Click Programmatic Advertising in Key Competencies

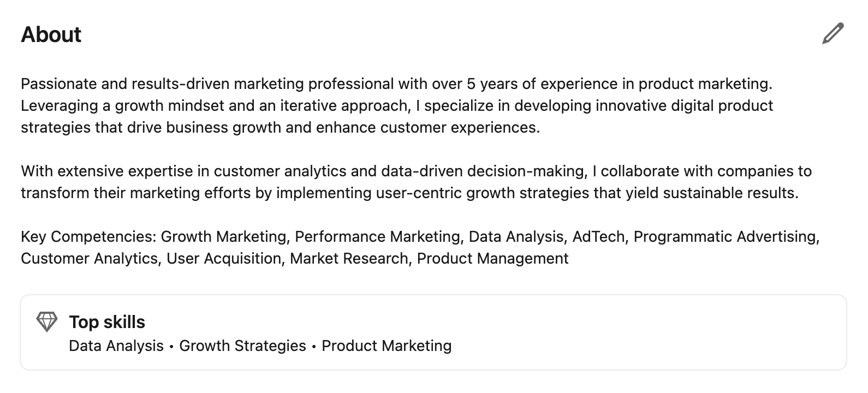point(725,237)
